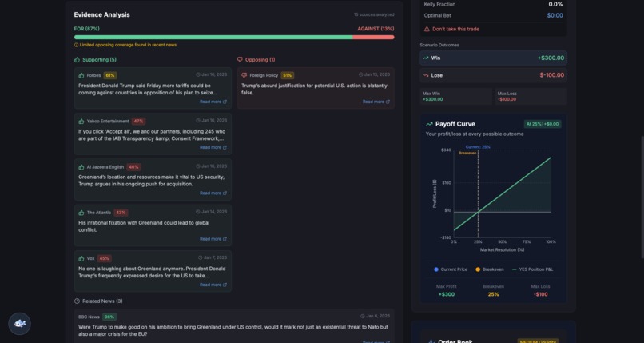Open Read more on Al Jazeera English article

click(213, 193)
